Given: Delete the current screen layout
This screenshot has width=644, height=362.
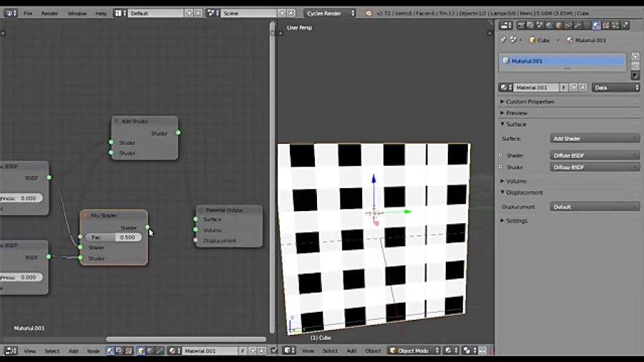Looking at the screenshot, I should tap(198, 13).
